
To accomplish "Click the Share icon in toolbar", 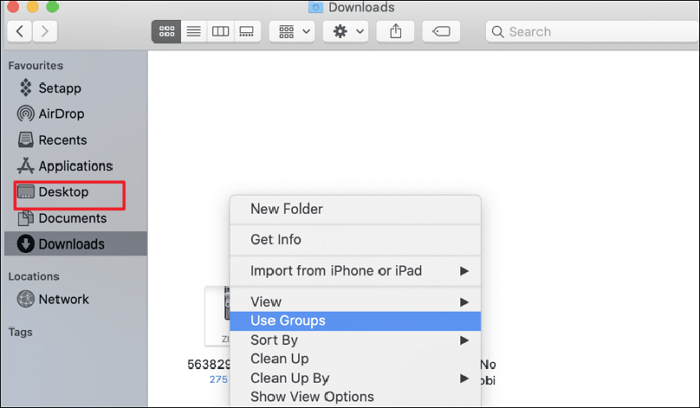I will [x=395, y=31].
